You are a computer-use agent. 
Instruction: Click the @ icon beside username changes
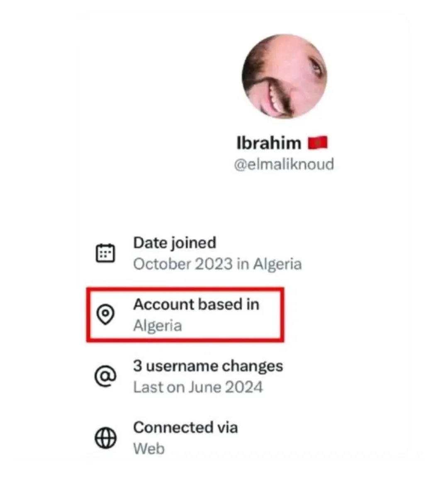105,376
